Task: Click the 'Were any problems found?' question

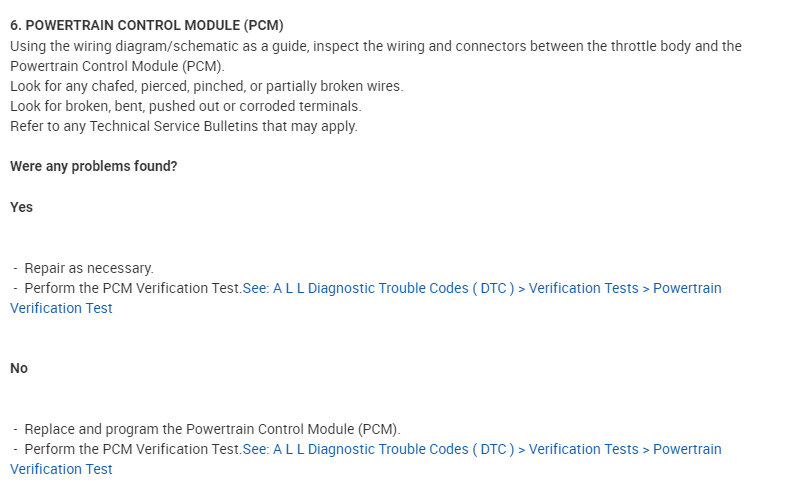Action: (94, 166)
